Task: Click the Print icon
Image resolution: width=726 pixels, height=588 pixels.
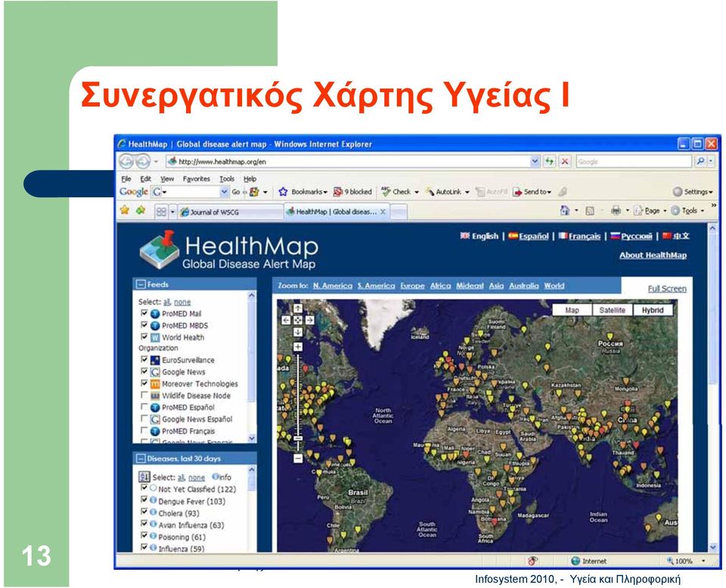Action: (x=616, y=211)
